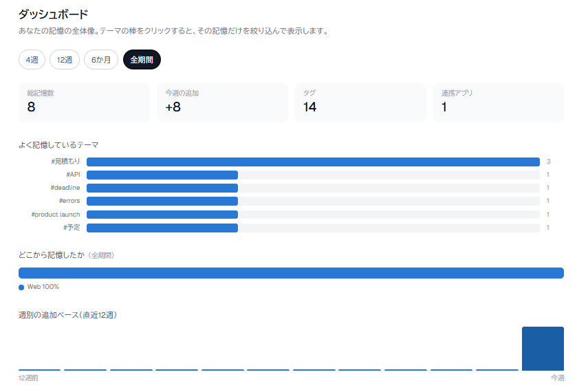The width and height of the screenshot is (588, 392).
Task: Click the 12週前 axis label
Action: coord(28,378)
